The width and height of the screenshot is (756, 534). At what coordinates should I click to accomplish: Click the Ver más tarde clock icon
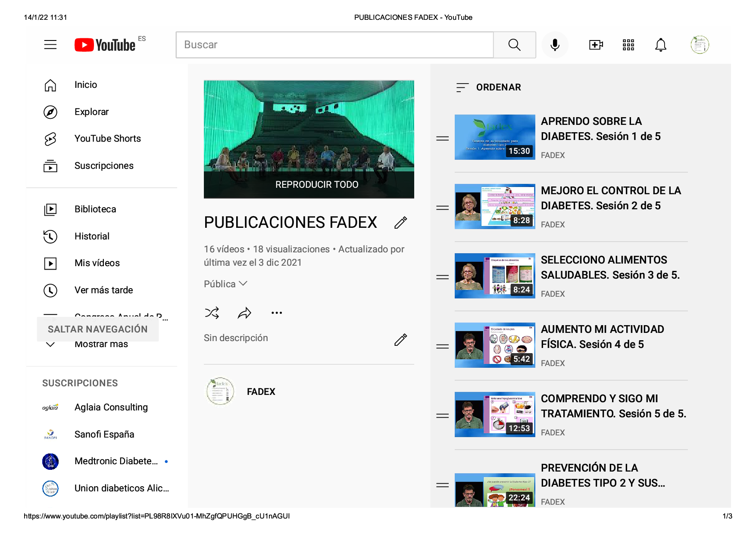tap(50, 290)
